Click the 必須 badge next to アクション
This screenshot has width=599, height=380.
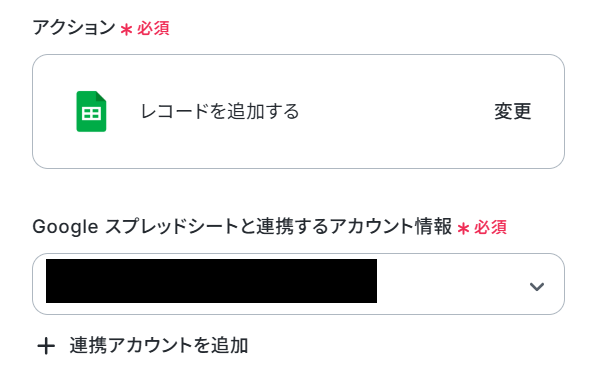pyautogui.click(x=153, y=28)
